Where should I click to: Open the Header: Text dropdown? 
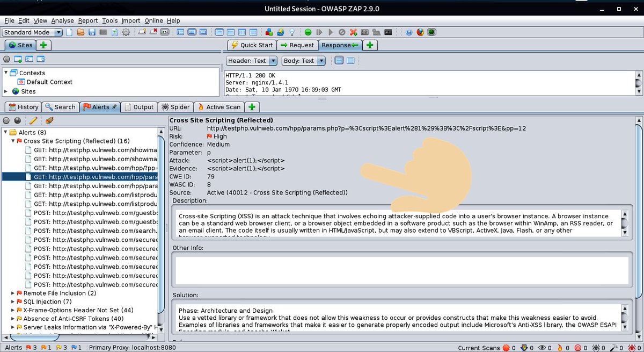pyautogui.click(x=252, y=61)
